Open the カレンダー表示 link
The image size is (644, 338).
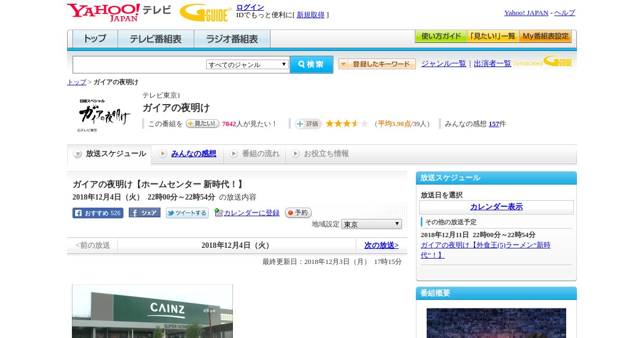[496, 207]
